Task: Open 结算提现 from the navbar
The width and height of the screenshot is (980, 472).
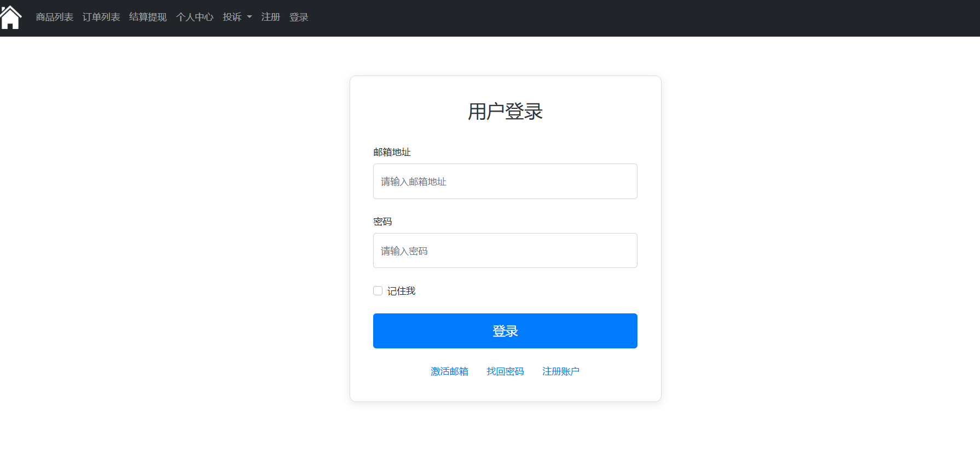Action: (148, 18)
